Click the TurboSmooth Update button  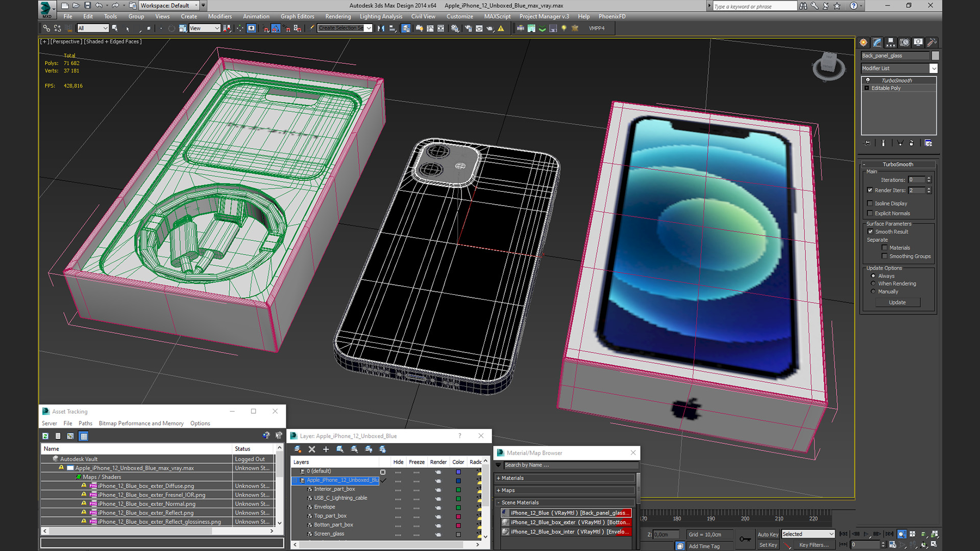897,303
